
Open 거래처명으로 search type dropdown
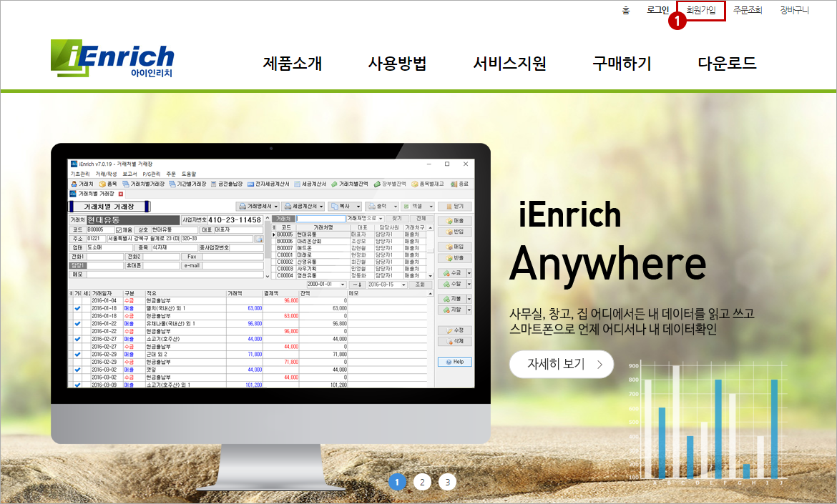pyautogui.click(x=381, y=219)
